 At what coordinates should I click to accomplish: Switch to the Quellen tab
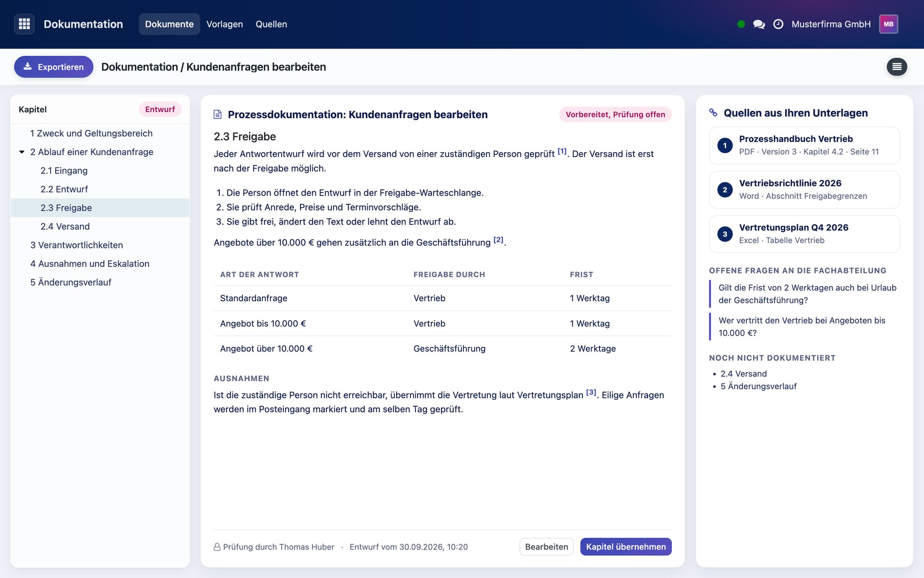pyautogui.click(x=271, y=24)
